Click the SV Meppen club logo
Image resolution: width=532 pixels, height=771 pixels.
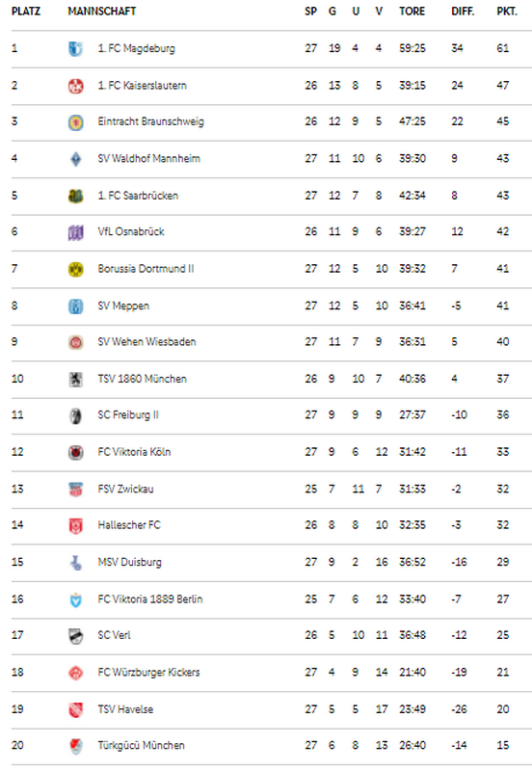[x=75, y=306]
